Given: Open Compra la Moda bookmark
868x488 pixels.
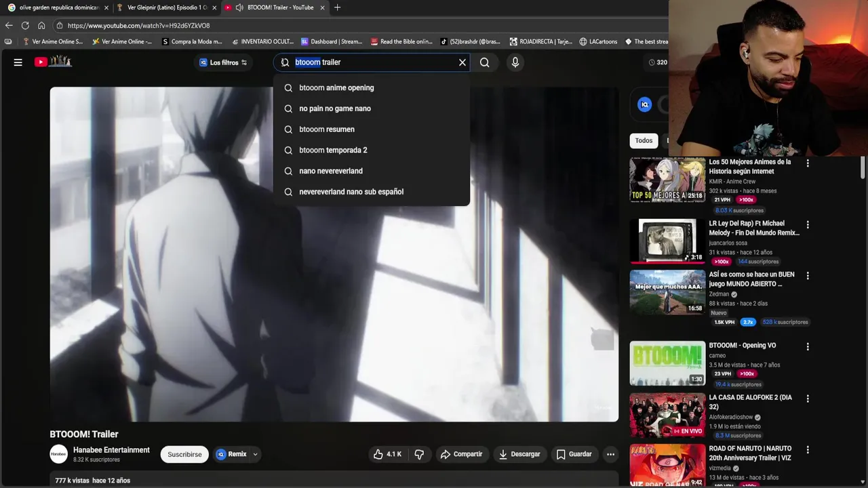Looking at the screenshot, I should click(193, 41).
